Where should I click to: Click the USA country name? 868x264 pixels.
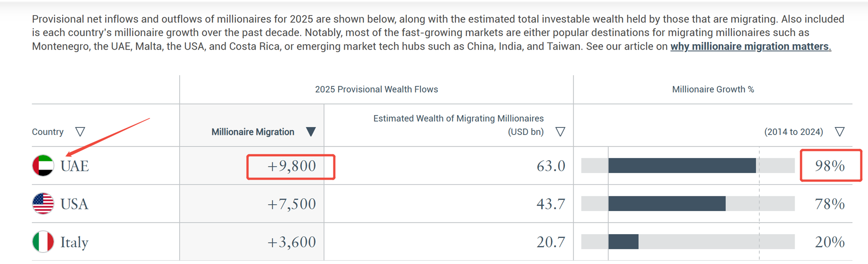(75, 204)
